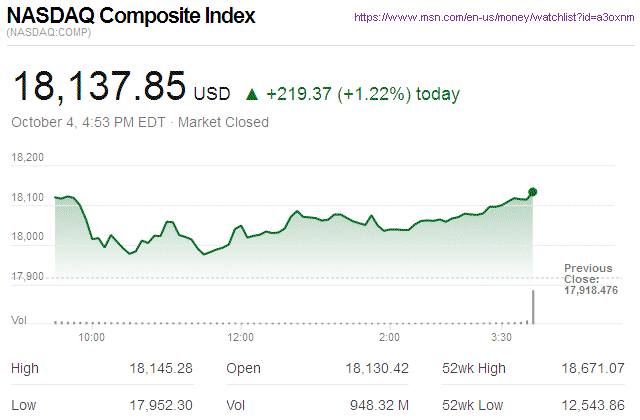
Task: Click the tall volume bar spike
Action: point(533,307)
